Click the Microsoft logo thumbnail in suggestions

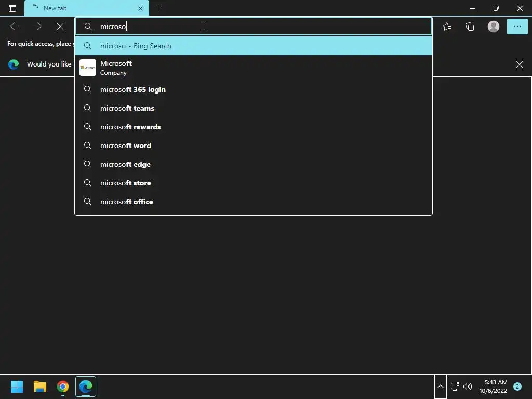coord(87,68)
